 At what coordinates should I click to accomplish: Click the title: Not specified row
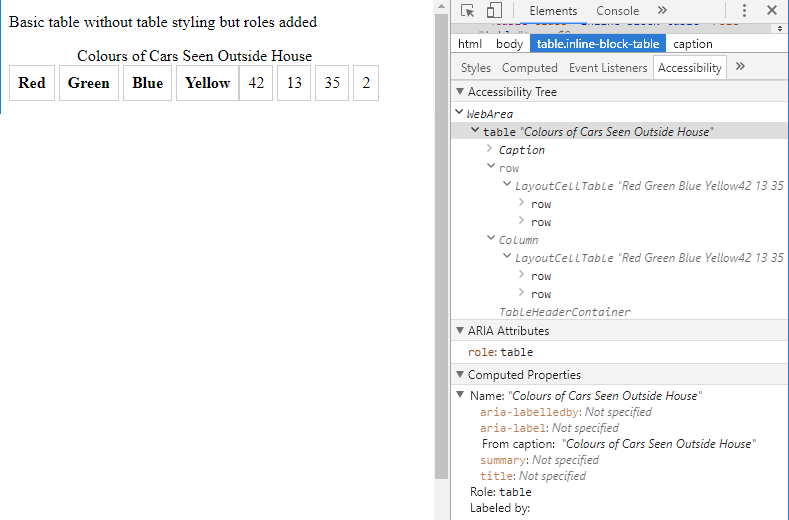pyautogui.click(x=533, y=476)
